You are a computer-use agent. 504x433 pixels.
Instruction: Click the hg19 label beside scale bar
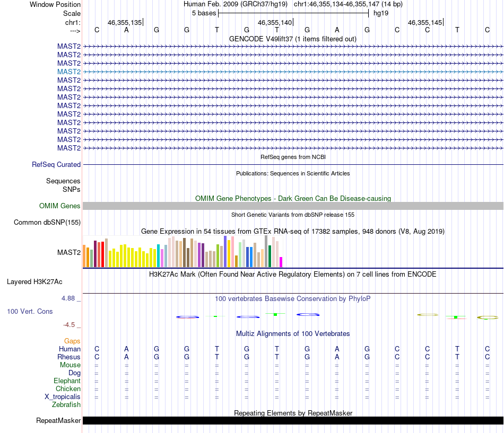coord(381,13)
